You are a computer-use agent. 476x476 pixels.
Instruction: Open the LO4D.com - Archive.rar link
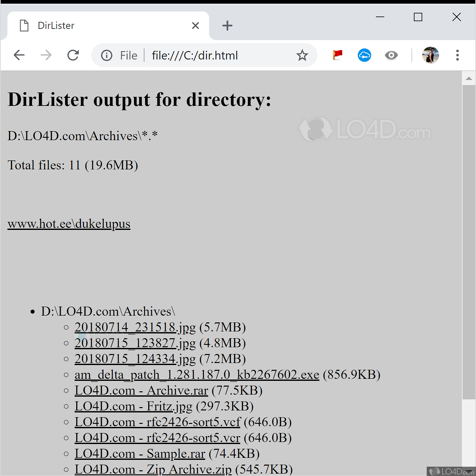pos(141,390)
